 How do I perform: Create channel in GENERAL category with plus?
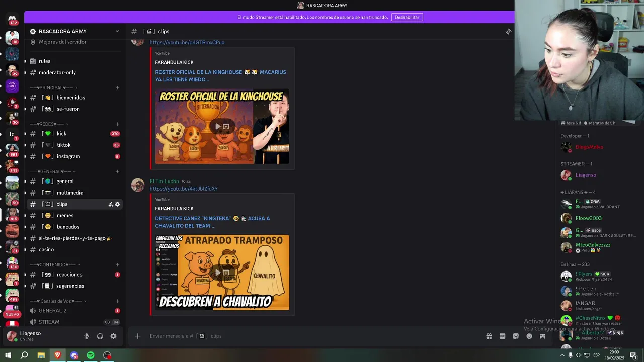(x=117, y=171)
